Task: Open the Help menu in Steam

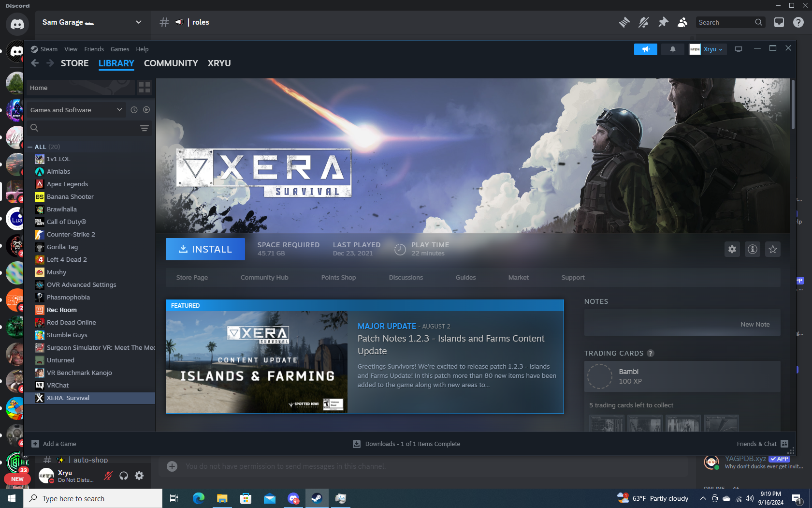Action: coord(142,49)
